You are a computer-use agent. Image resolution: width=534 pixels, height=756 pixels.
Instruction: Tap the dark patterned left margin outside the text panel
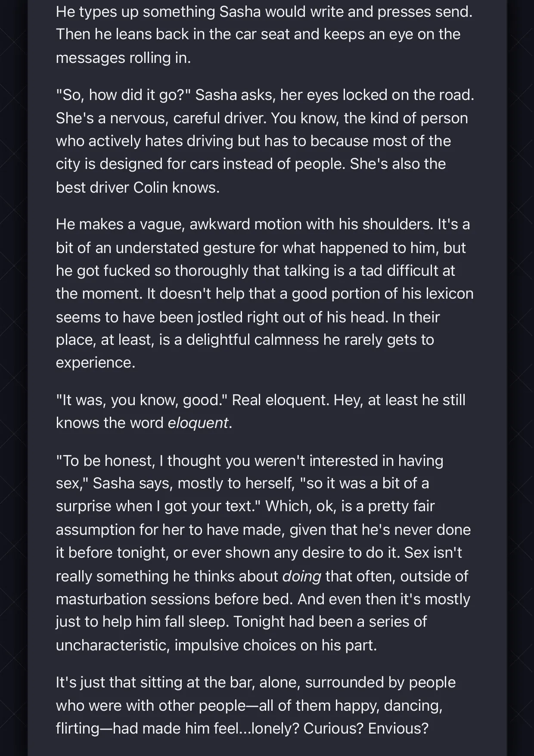14,378
